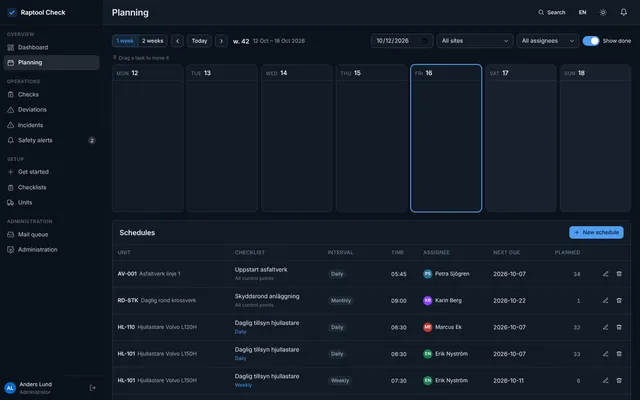Open Deviations section
Image resolution: width=640 pixels, height=400 pixels.
point(51,109)
